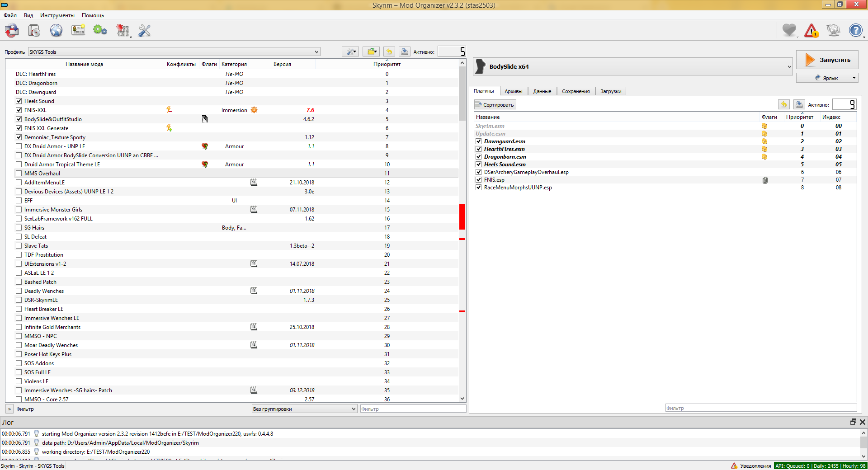Open the executables gears icon
The height and width of the screenshot is (470, 868).
click(x=100, y=31)
